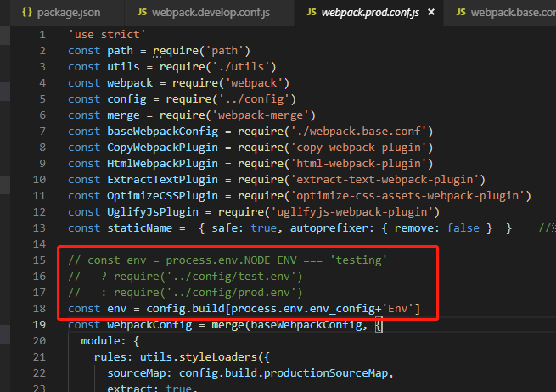Screen dimensions: 556x392
Task: Click 'config.build' on line 18
Action: [x=185, y=309]
